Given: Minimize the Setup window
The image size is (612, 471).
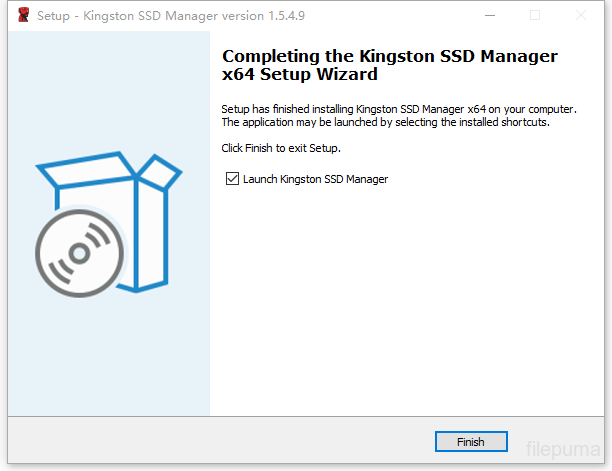Looking at the screenshot, I should [x=487, y=15].
